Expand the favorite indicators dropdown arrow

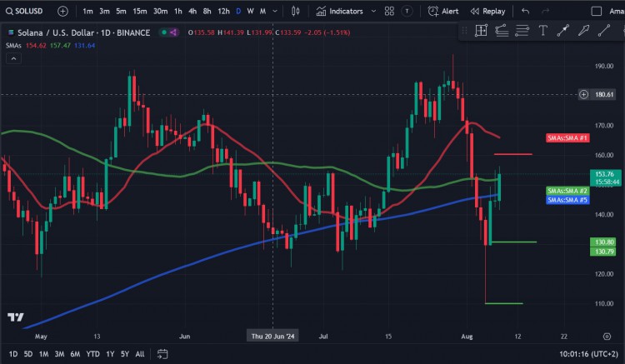[x=373, y=11]
